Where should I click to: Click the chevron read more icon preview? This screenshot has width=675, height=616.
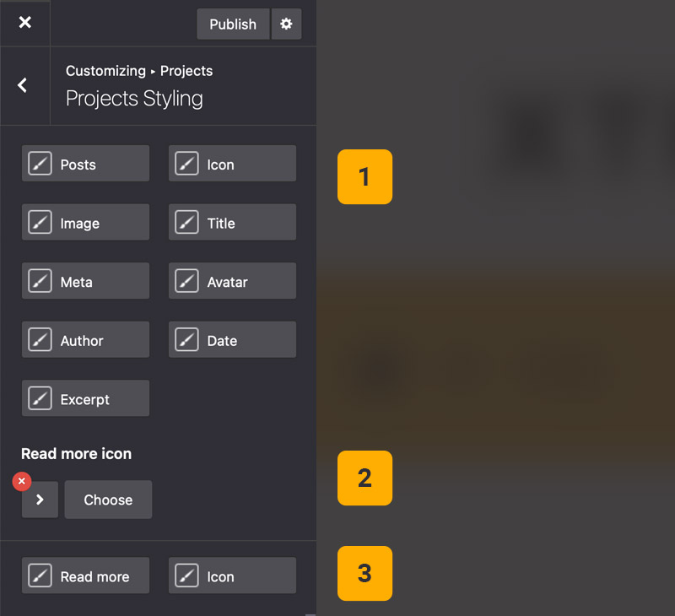[x=40, y=500]
